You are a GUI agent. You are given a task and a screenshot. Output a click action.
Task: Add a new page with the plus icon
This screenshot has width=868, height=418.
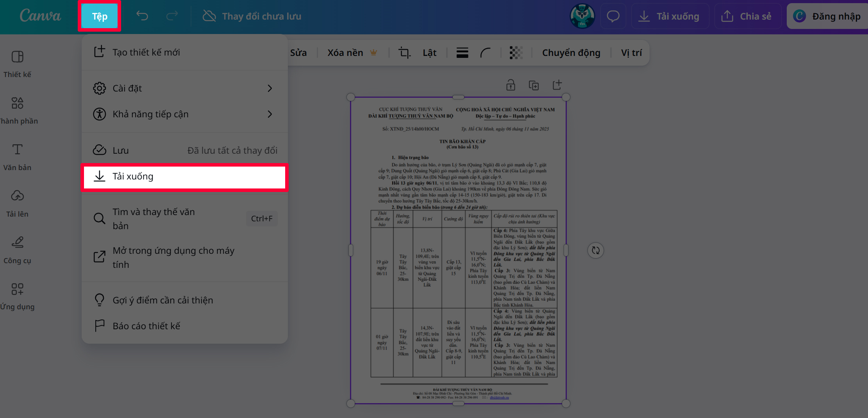pos(557,85)
